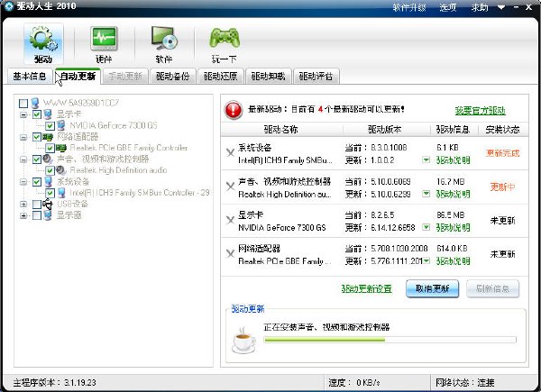Collapse the 网络适配器 tree node

click(23, 137)
